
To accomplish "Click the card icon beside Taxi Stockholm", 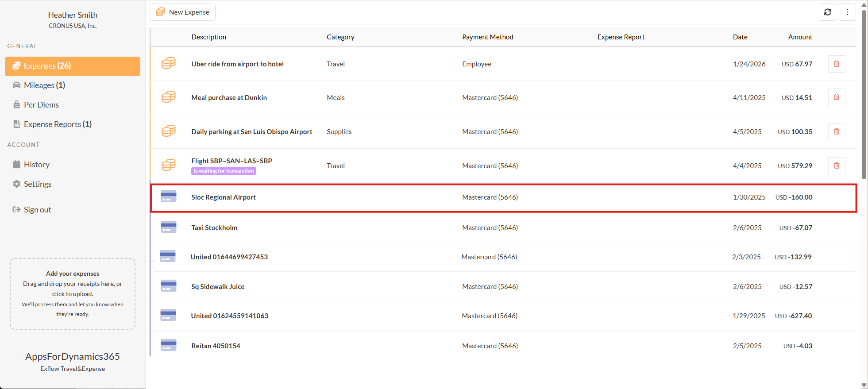I will [x=169, y=227].
